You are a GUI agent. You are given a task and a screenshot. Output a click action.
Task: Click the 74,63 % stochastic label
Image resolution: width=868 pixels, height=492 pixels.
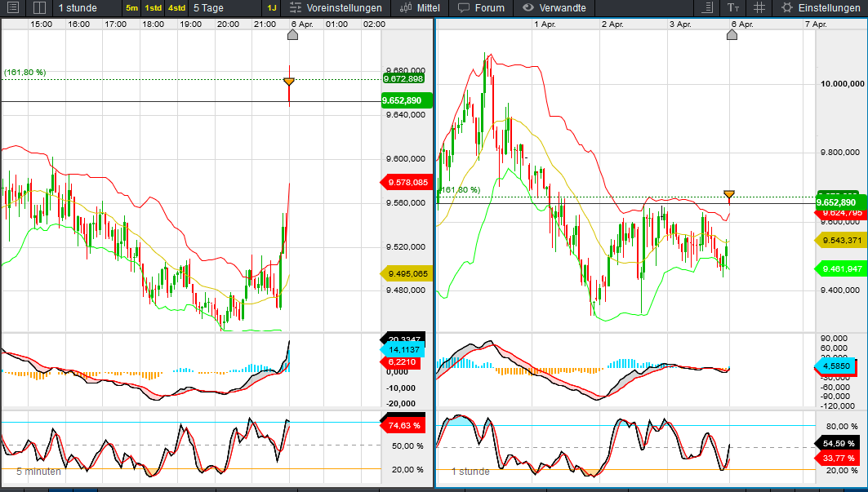(x=403, y=426)
